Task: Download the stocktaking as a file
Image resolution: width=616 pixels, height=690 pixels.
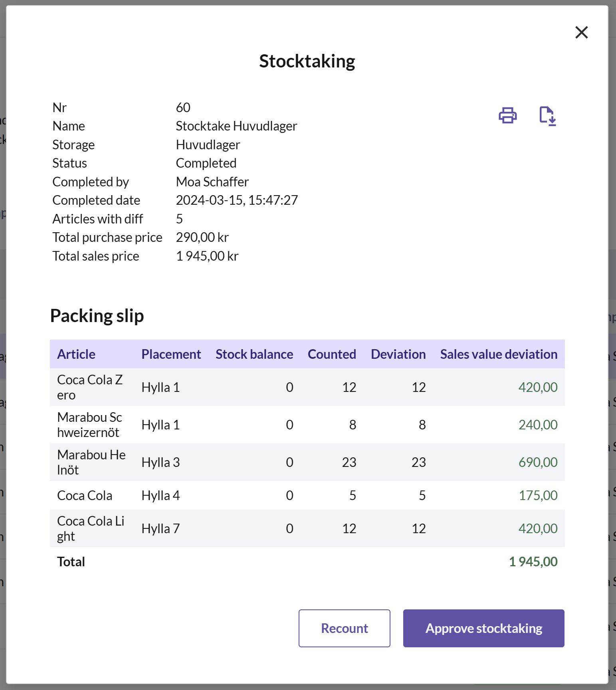Action: click(x=548, y=116)
